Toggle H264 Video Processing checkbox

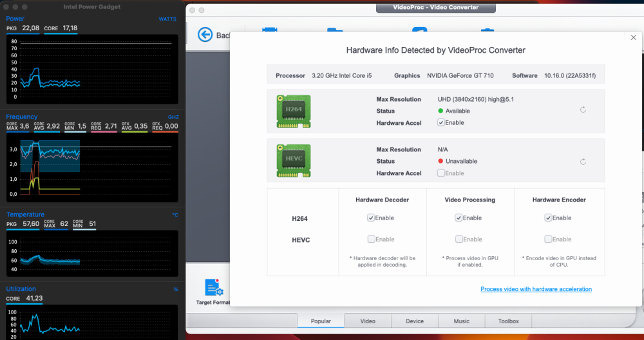[x=459, y=218]
